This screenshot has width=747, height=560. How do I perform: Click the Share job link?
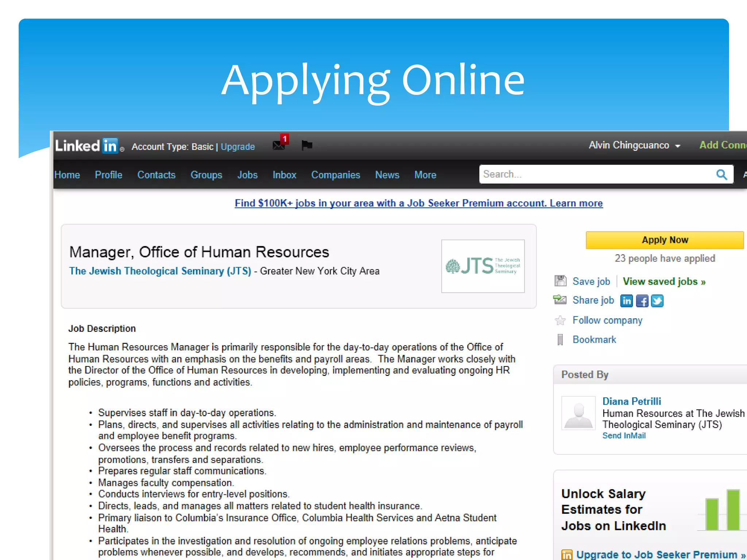tap(593, 300)
